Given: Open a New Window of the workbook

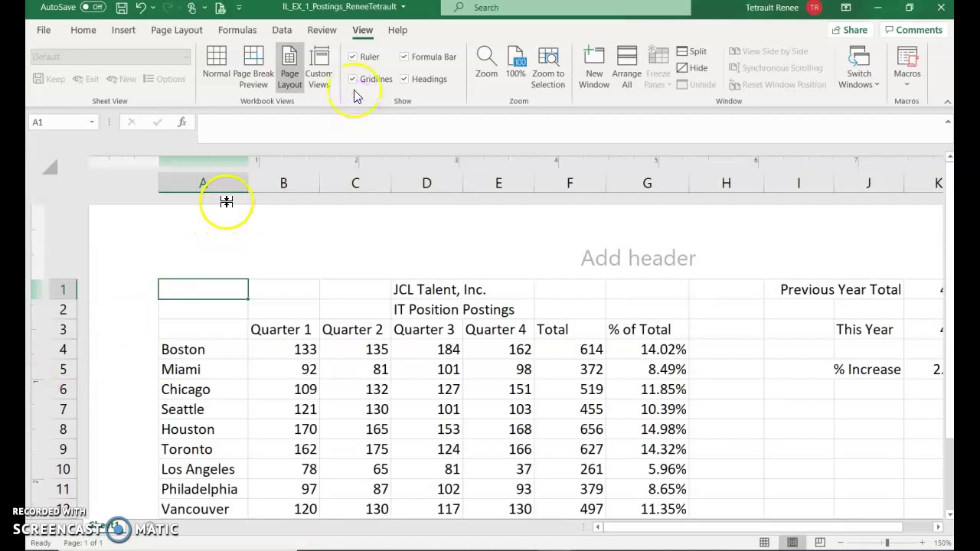Looking at the screenshot, I should pyautogui.click(x=594, y=68).
